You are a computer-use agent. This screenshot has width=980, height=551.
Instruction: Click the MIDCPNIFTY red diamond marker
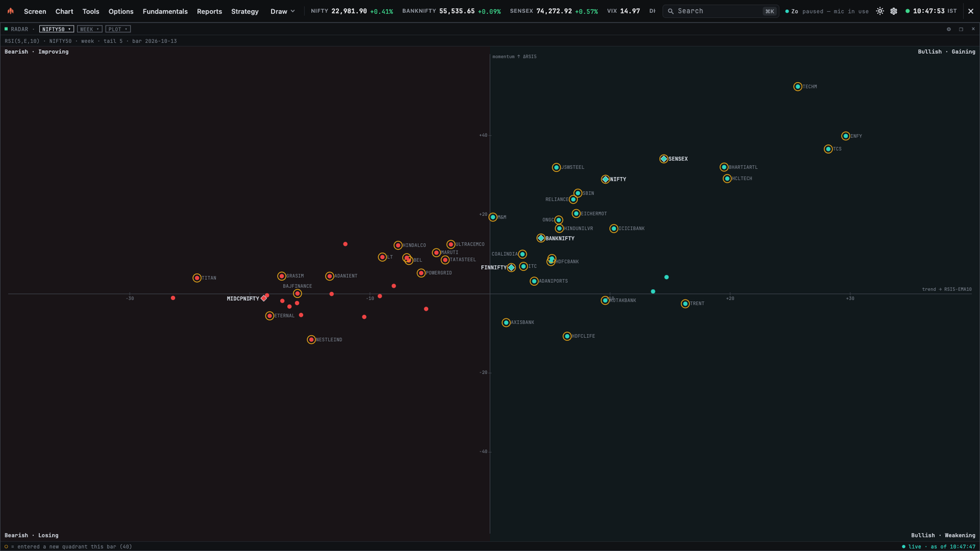coord(264,298)
